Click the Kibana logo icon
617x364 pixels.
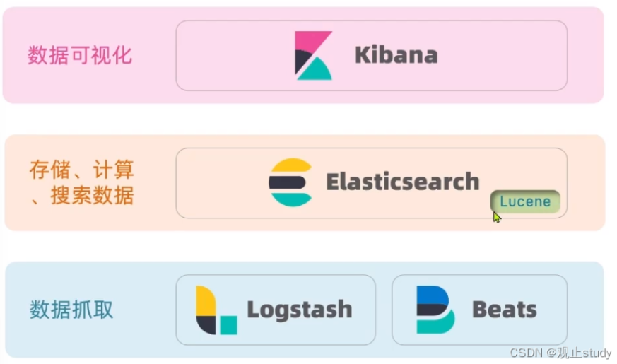tap(313, 55)
